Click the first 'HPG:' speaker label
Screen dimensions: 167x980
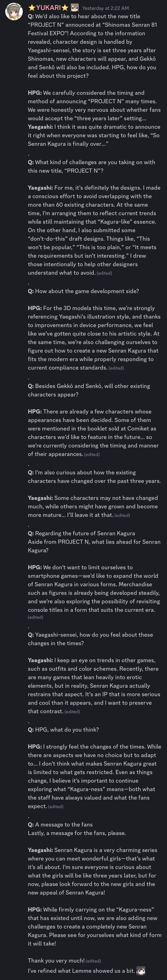click(x=35, y=93)
